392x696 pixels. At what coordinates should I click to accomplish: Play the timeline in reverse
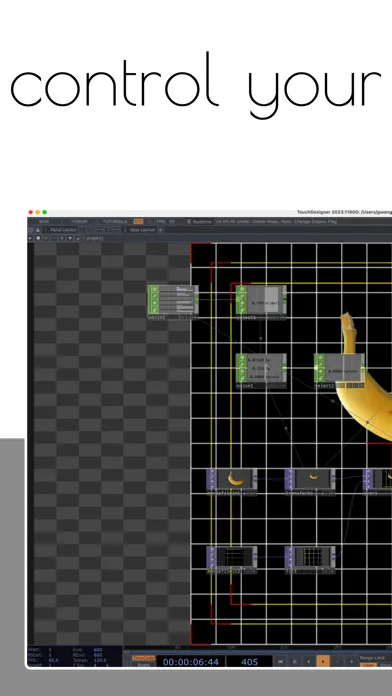[309, 662]
